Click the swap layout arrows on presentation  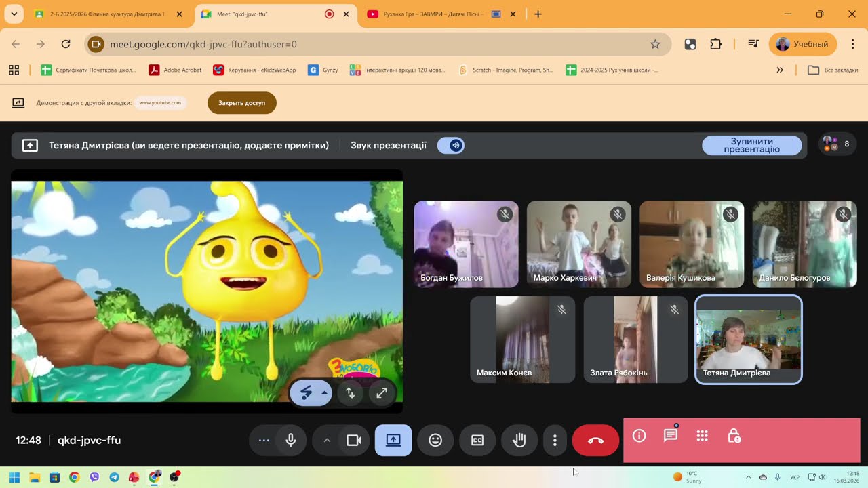pyautogui.click(x=351, y=392)
